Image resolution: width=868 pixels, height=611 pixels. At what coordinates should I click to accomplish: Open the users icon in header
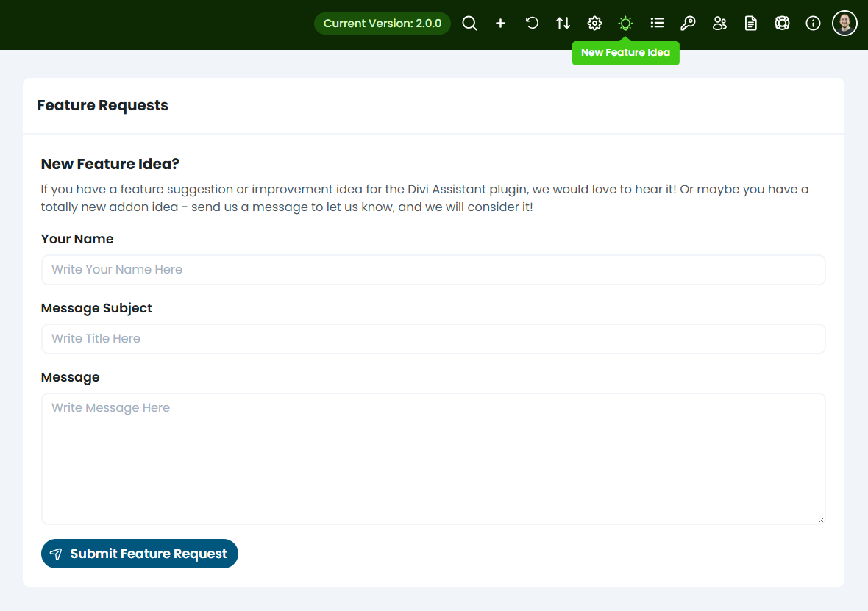(x=719, y=24)
